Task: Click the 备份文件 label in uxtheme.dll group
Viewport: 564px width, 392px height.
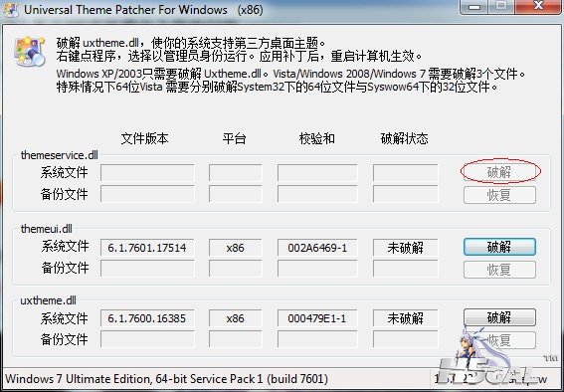Action: pyautogui.click(x=65, y=339)
